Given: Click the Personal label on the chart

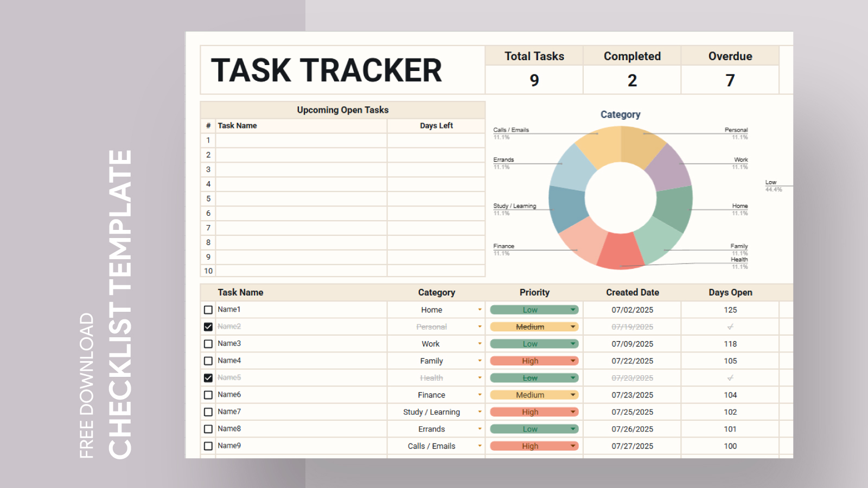Looking at the screenshot, I should coord(736,130).
